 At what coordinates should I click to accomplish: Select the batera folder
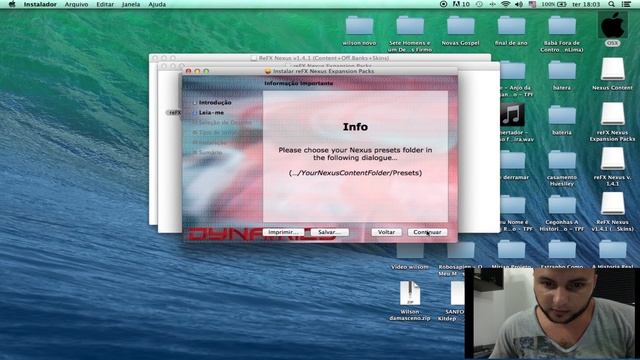click(x=562, y=71)
